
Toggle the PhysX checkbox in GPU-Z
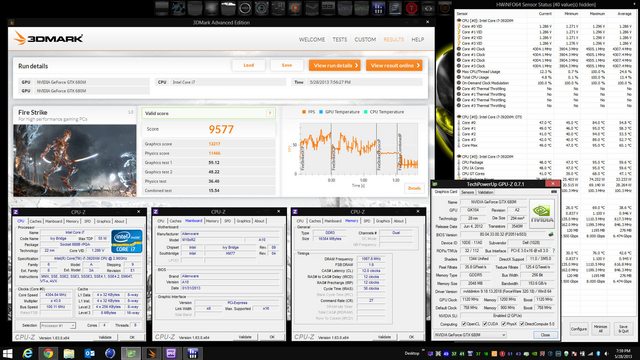point(504,324)
